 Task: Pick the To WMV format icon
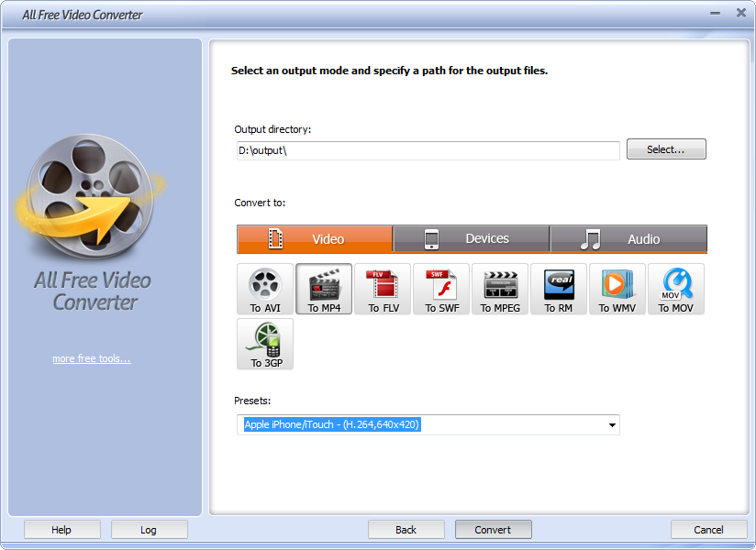[617, 289]
